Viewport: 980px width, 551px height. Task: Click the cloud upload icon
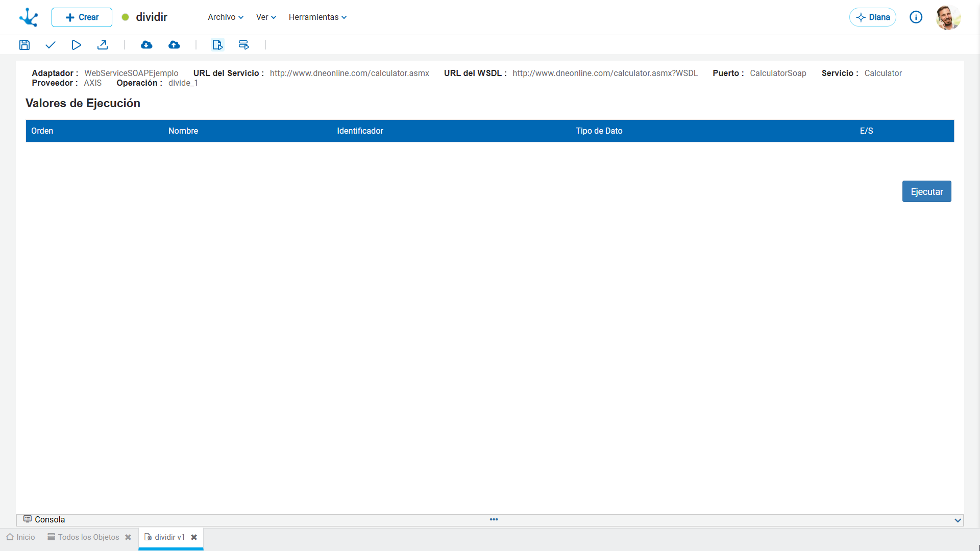pos(174,45)
